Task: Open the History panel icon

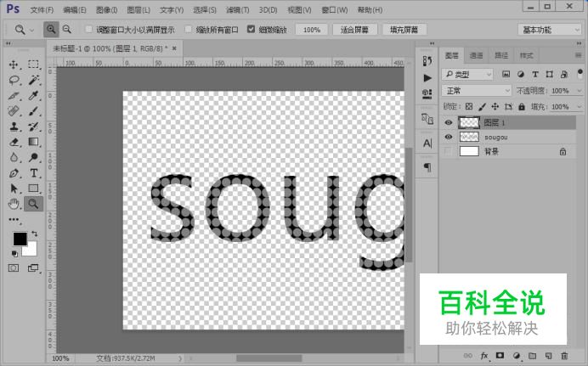Action: (x=427, y=60)
